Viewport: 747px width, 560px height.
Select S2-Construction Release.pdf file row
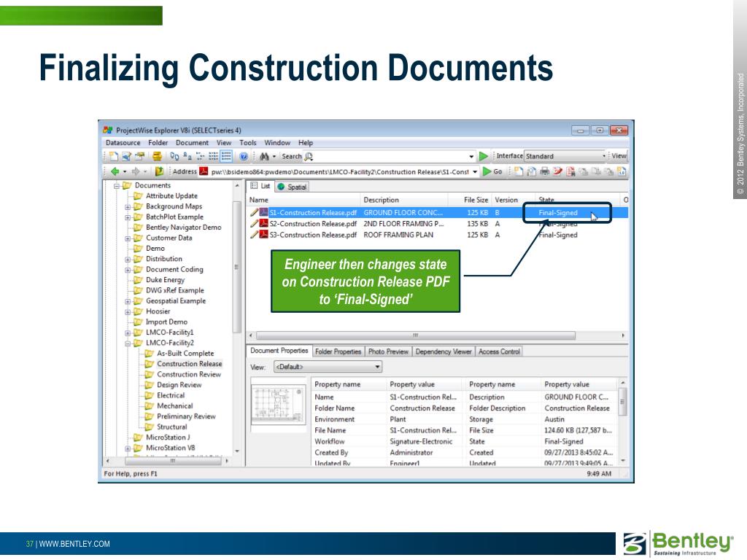coord(438,224)
